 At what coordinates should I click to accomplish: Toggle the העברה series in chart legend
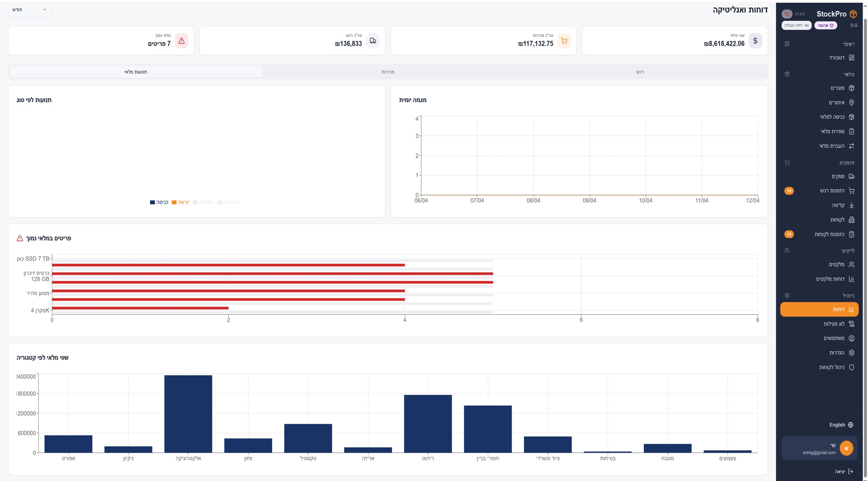pos(203,202)
